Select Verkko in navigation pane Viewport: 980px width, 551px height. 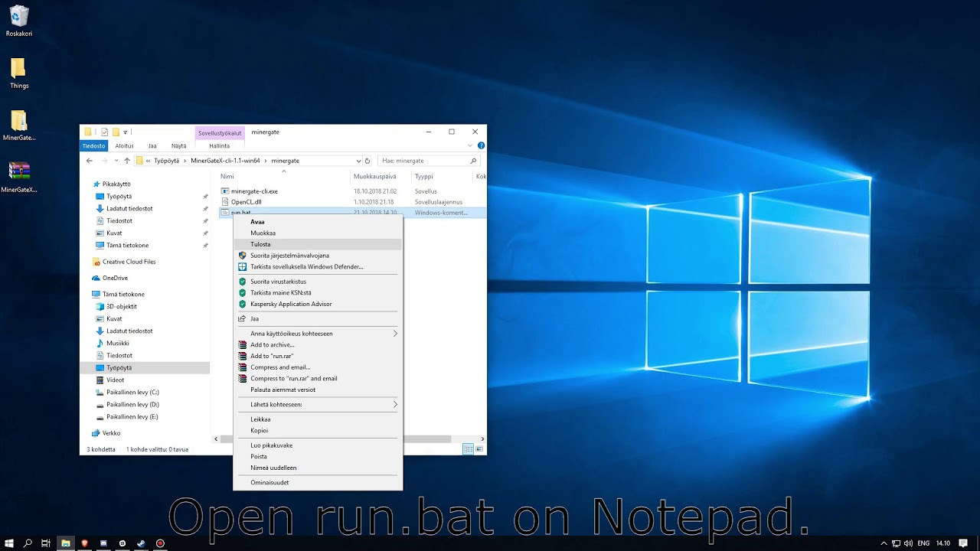[111, 433]
